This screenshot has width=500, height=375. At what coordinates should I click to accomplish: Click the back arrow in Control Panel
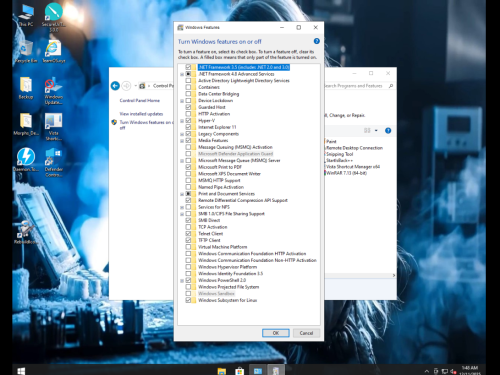[115, 86]
